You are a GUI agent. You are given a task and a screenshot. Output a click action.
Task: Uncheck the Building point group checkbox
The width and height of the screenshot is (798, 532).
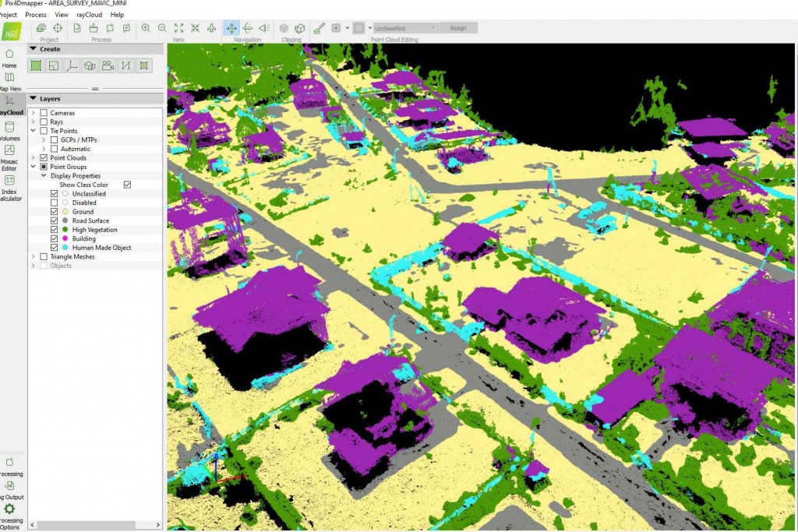pyautogui.click(x=54, y=238)
